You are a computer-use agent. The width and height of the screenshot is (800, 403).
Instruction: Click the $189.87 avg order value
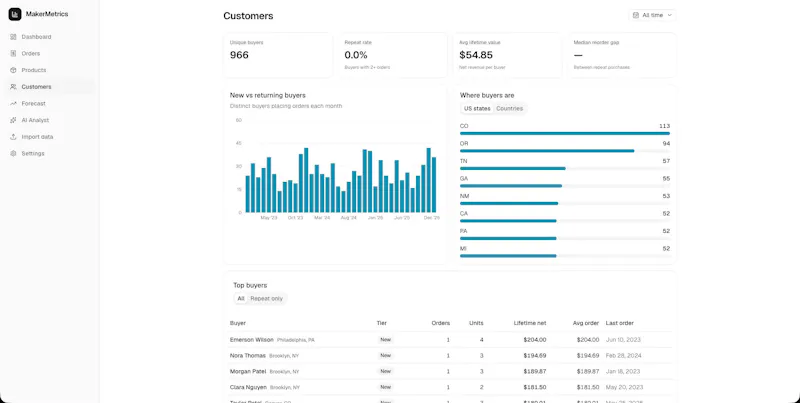click(588, 371)
